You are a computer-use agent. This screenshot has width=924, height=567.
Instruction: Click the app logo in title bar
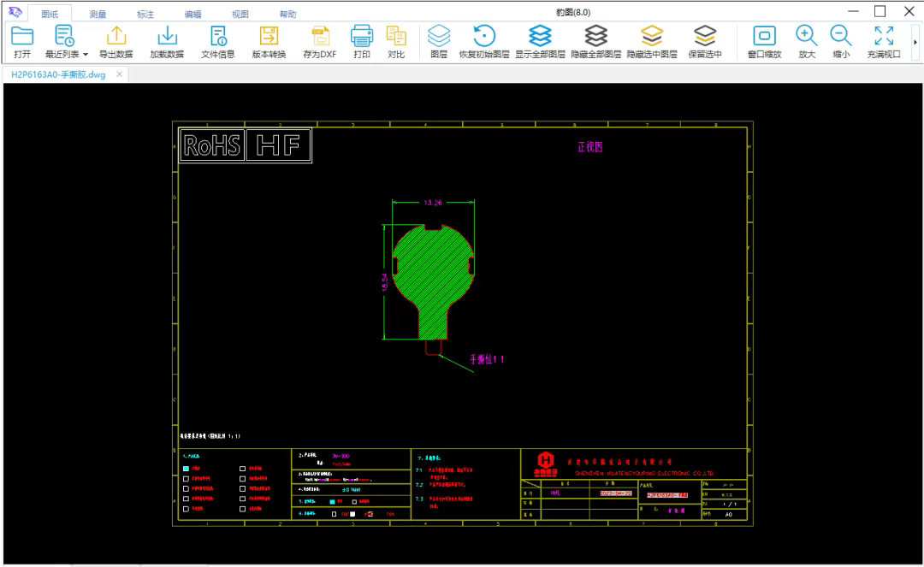[15, 12]
